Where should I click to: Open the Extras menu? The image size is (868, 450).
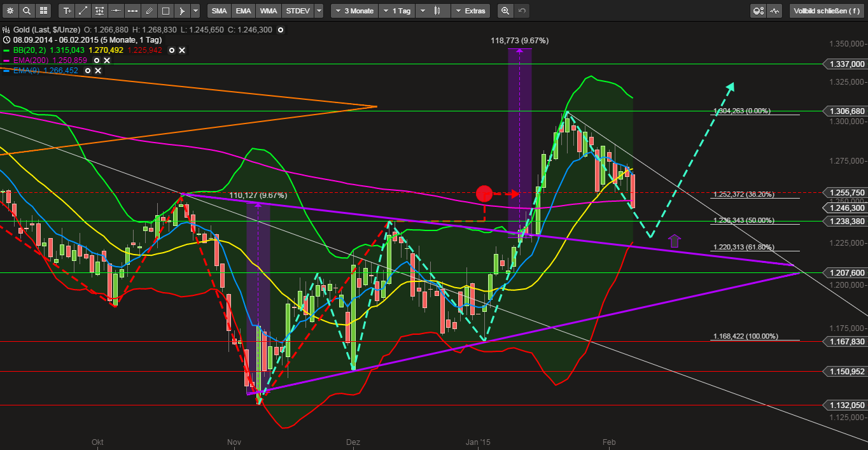coord(470,11)
